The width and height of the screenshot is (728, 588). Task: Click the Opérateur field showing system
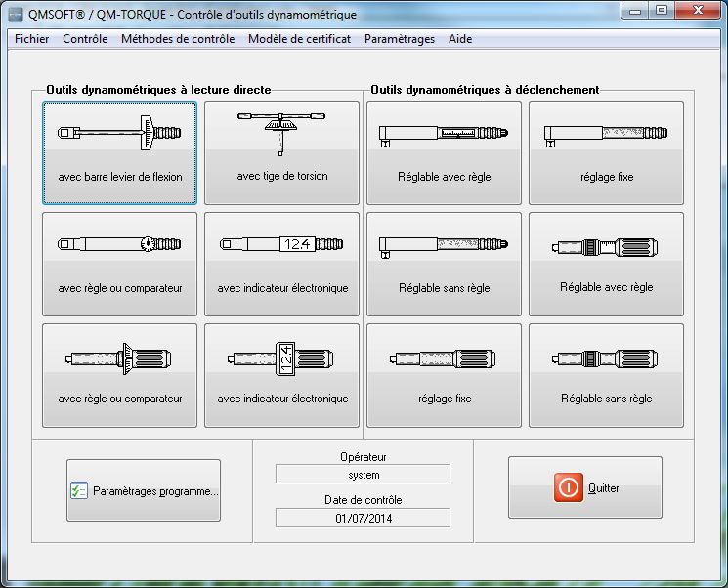tap(363, 474)
